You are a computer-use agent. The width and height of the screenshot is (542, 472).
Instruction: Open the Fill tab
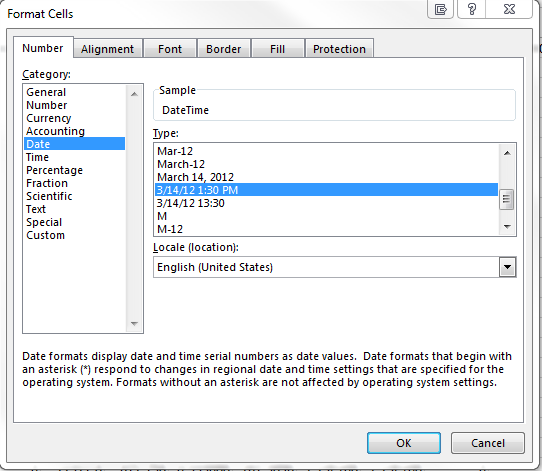pos(278,49)
